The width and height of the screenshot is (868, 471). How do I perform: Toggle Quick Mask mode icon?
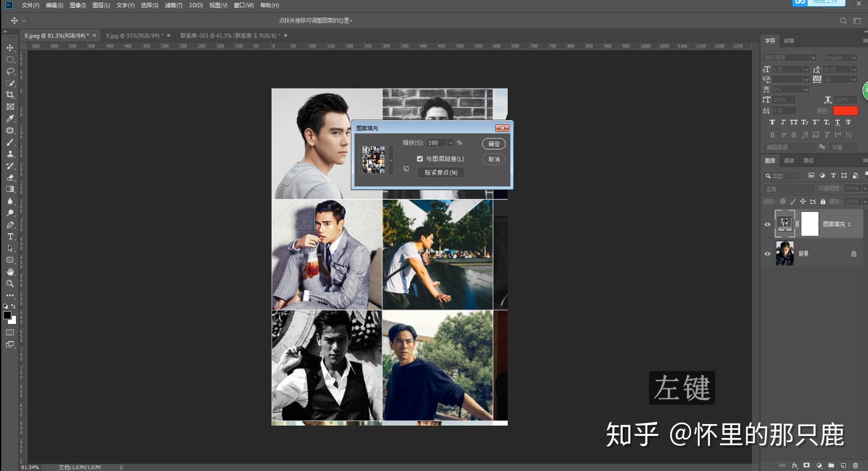(10, 332)
